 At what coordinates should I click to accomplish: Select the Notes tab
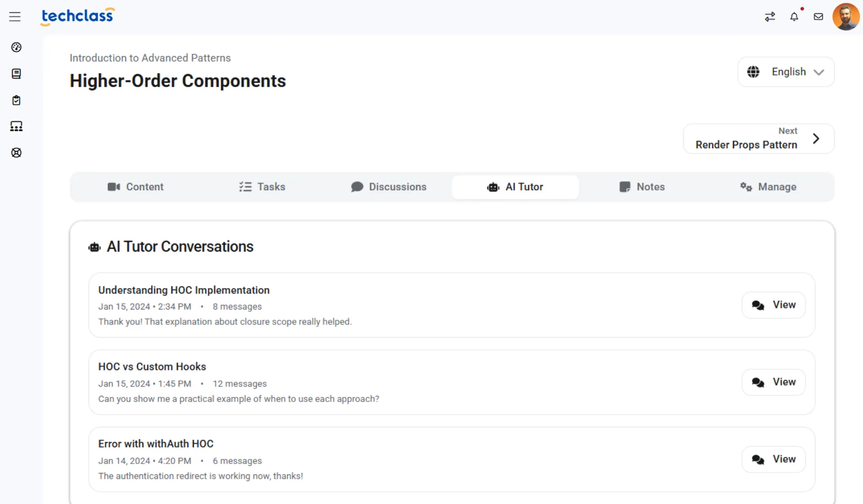click(x=642, y=187)
